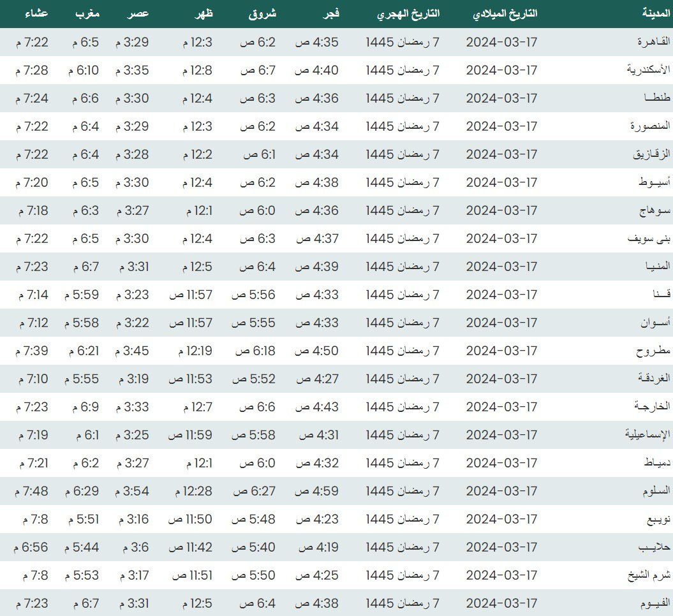The image size is (673, 616).
Task: Click Fajr time 4:39 ص for المنيا
Action: pos(317,267)
